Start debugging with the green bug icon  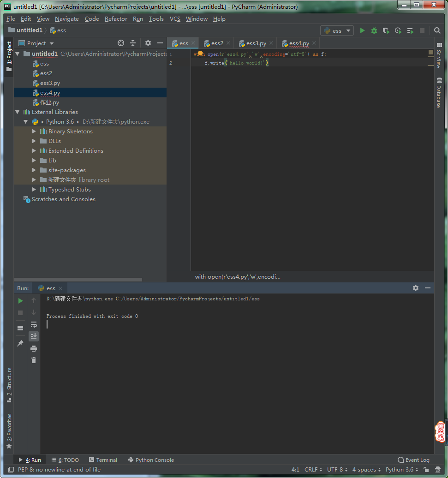click(374, 30)
